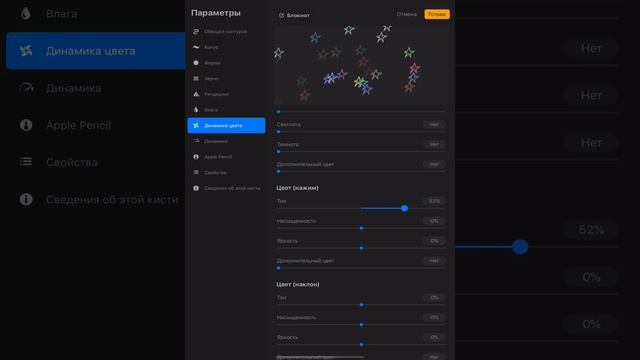Viewport: 640px width, 360px height.
Task: Click Яркость slider under Цвет (нажим)
Action: (362, 248)
